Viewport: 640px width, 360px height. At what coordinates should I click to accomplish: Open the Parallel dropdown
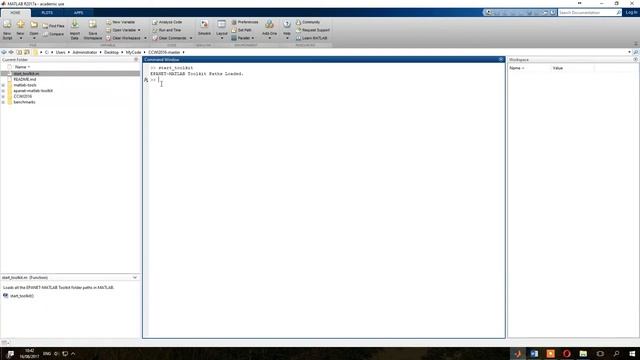[x=243, y=38]
